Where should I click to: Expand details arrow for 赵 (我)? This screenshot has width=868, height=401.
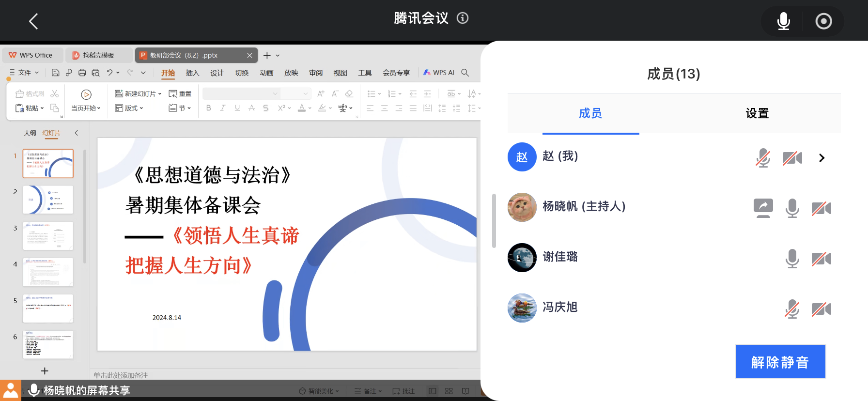[821, 158]
